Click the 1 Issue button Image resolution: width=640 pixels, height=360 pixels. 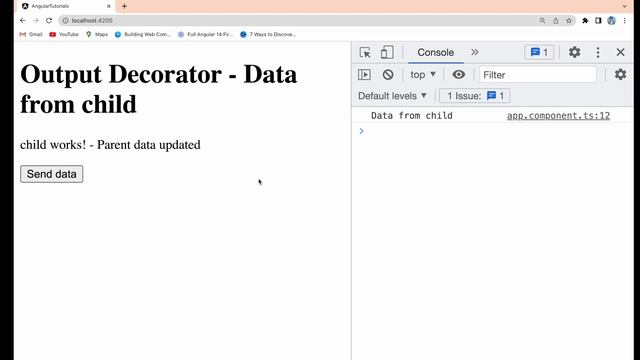(x=475, y=96)
